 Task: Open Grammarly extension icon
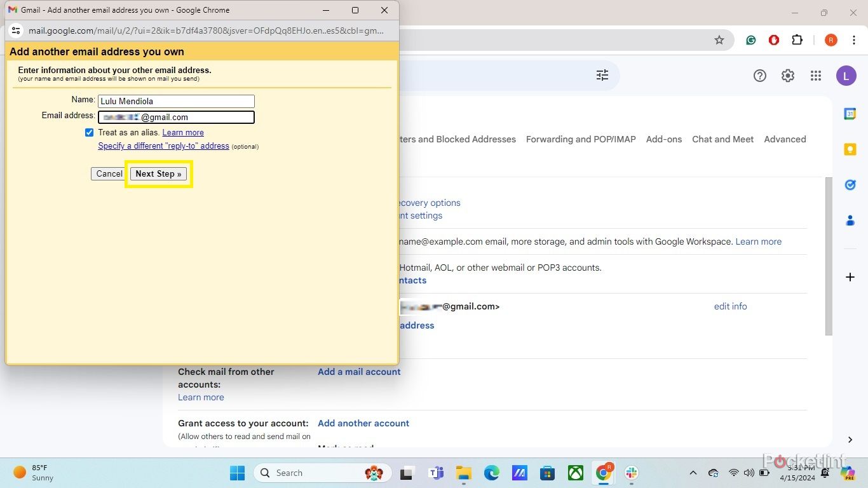(x=751, y=40)
